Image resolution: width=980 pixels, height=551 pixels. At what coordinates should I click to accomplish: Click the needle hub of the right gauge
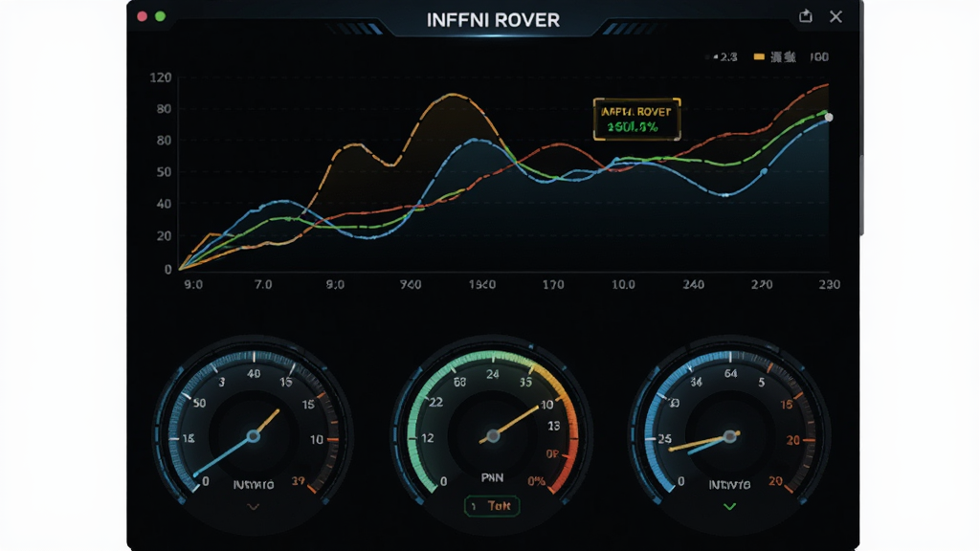(729, 436)
